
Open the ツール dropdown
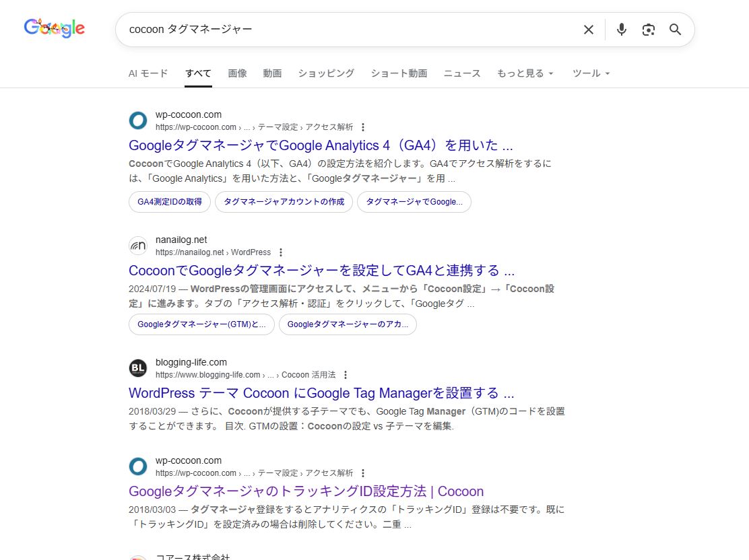pos(591,73)
